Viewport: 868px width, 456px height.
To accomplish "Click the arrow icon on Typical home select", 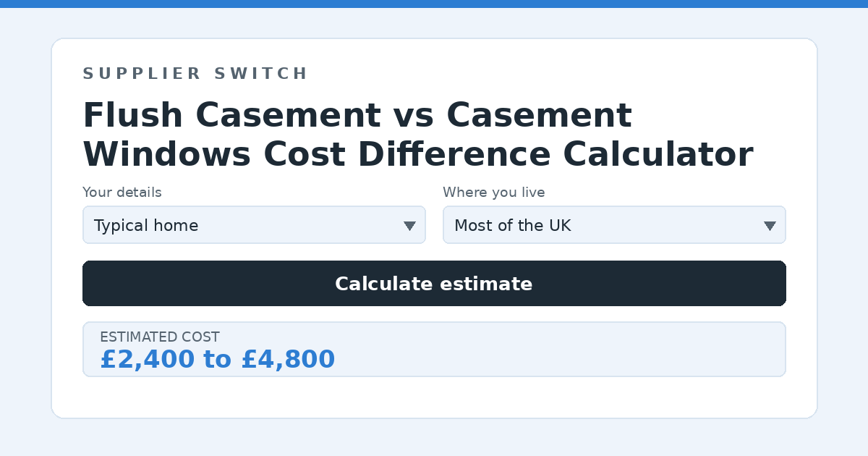I will [409, 226].
